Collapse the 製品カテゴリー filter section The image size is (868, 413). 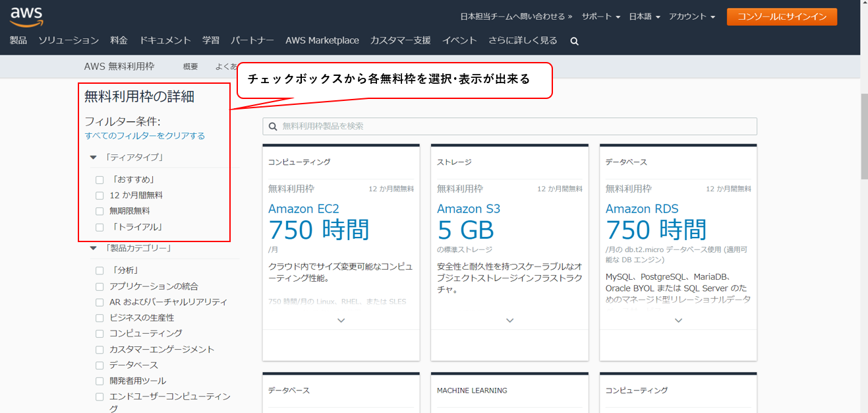point(92,248)
